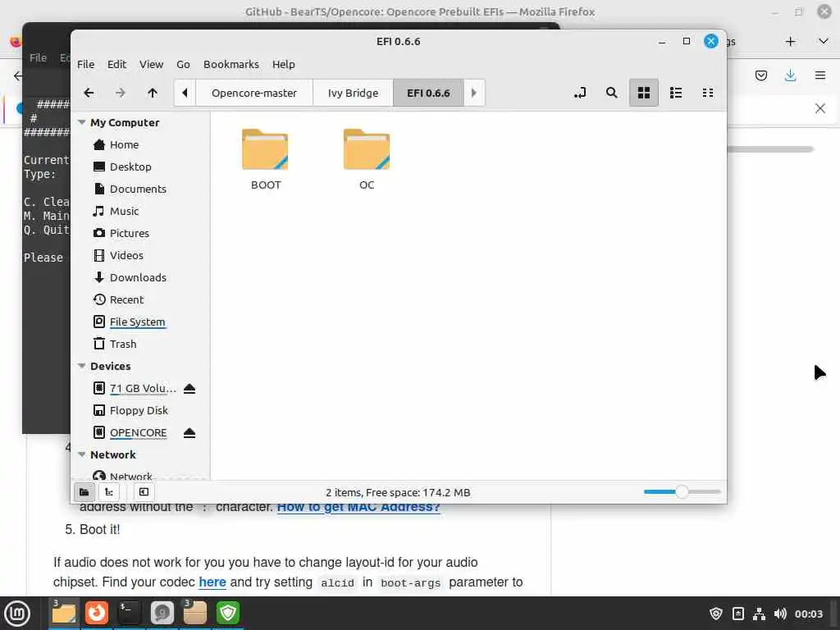Open the File menu in EFI window

85,64
